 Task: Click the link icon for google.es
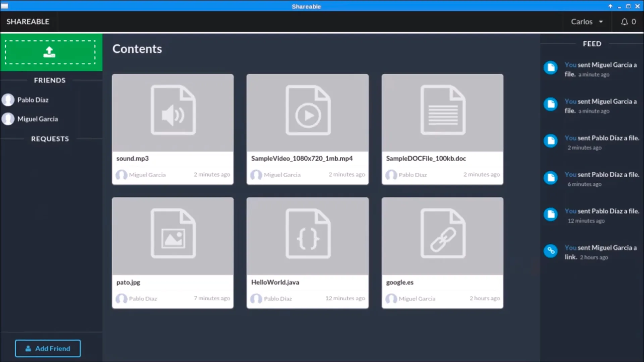pyautogui.click(x=443, y=233)
